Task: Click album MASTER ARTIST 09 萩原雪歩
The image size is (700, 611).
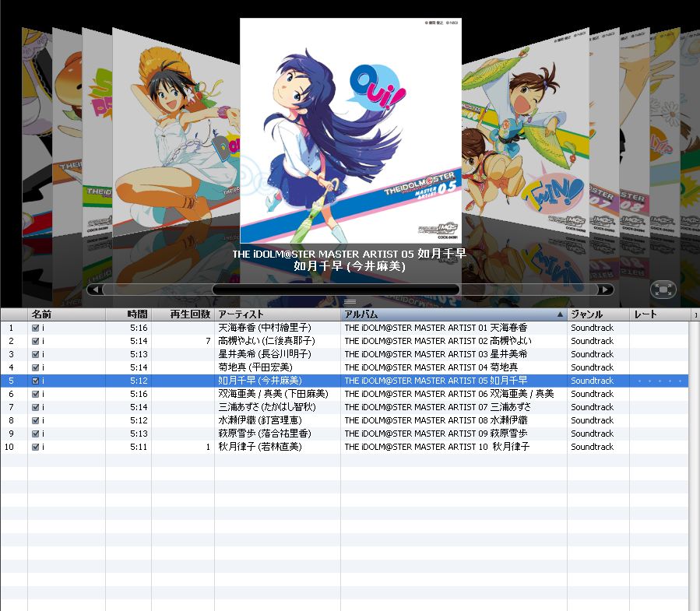Action: 436,434
